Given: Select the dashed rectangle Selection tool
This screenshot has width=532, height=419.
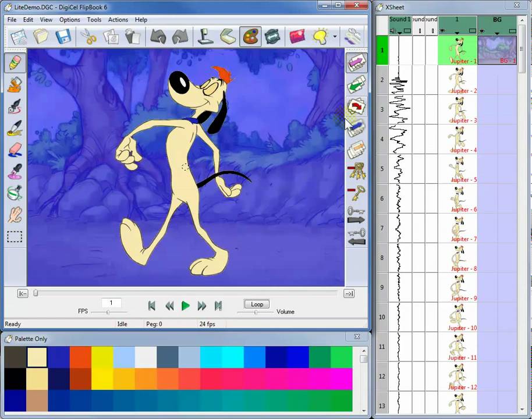Looking at the screenshot, I should click(15, 236).
